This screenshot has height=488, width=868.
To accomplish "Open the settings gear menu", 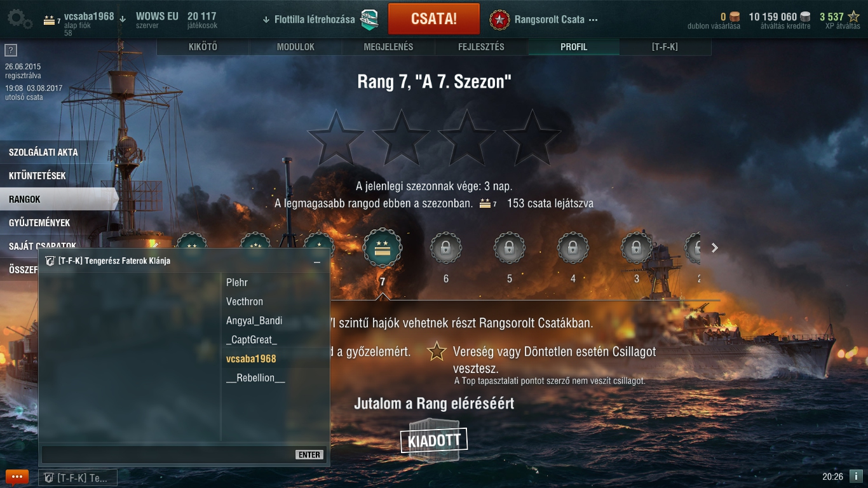I will 19,18.
